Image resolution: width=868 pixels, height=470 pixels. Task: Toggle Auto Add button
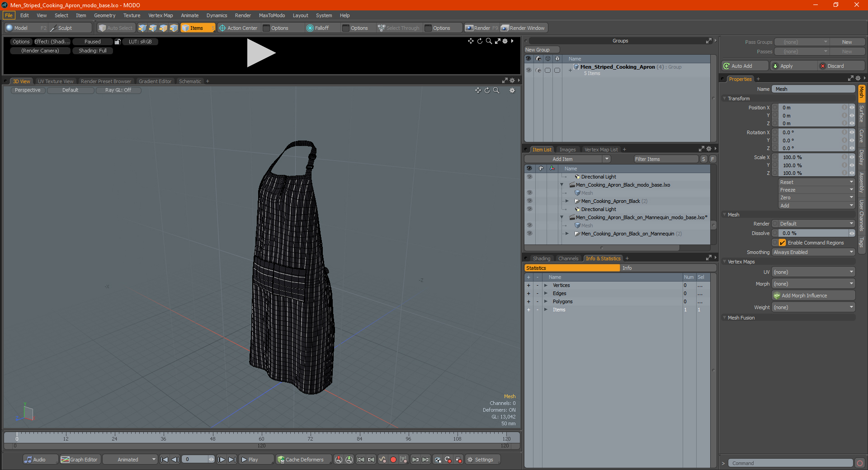click(745, 66)
